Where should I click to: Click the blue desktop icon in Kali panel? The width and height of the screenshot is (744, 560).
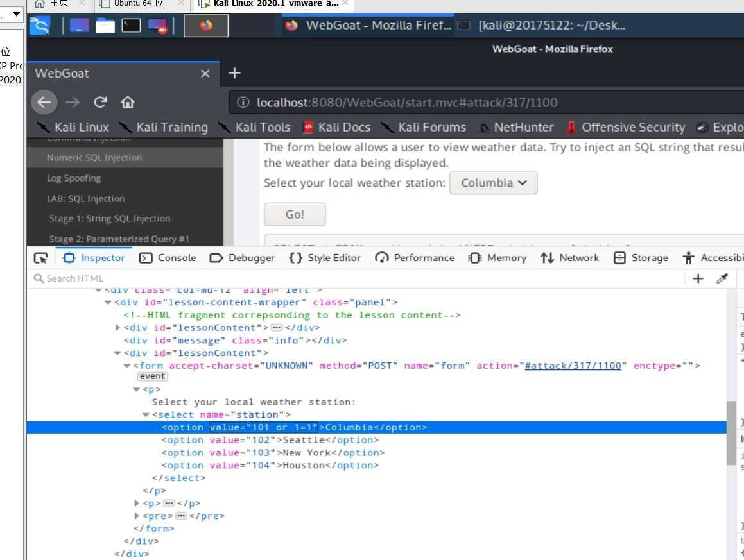(x=79, y=25)
